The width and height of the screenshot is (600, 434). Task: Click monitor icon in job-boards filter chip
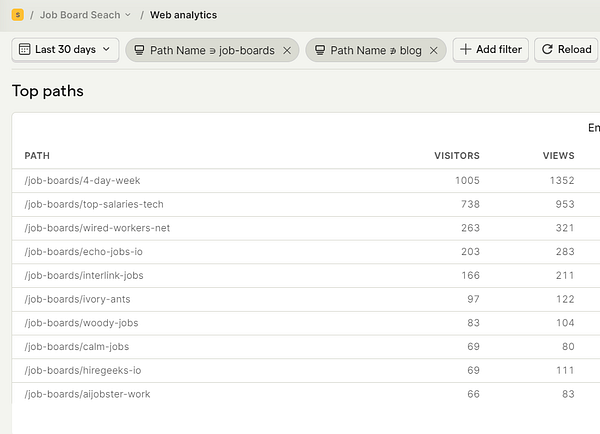point(139,50)
